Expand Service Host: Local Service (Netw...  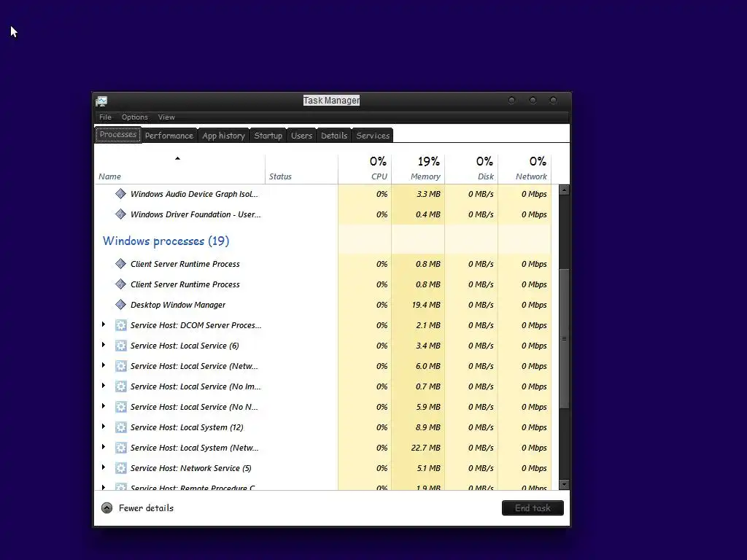(104, 365)
